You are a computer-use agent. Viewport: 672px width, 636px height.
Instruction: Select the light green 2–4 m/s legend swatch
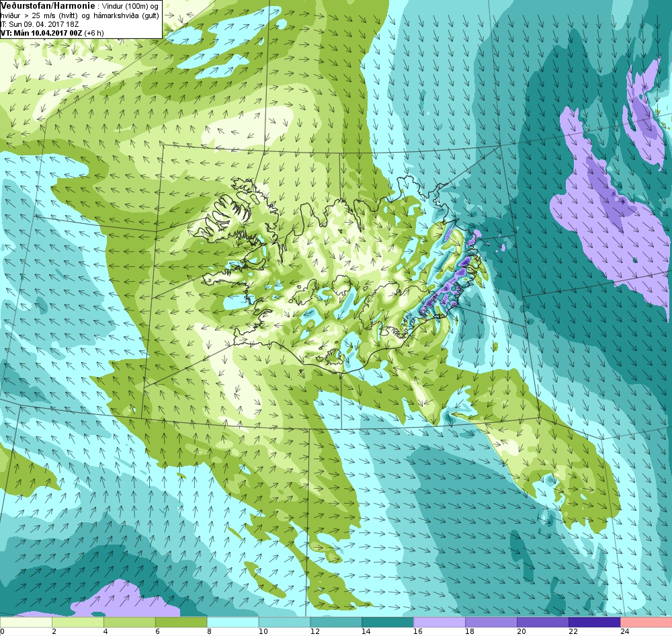78,622
